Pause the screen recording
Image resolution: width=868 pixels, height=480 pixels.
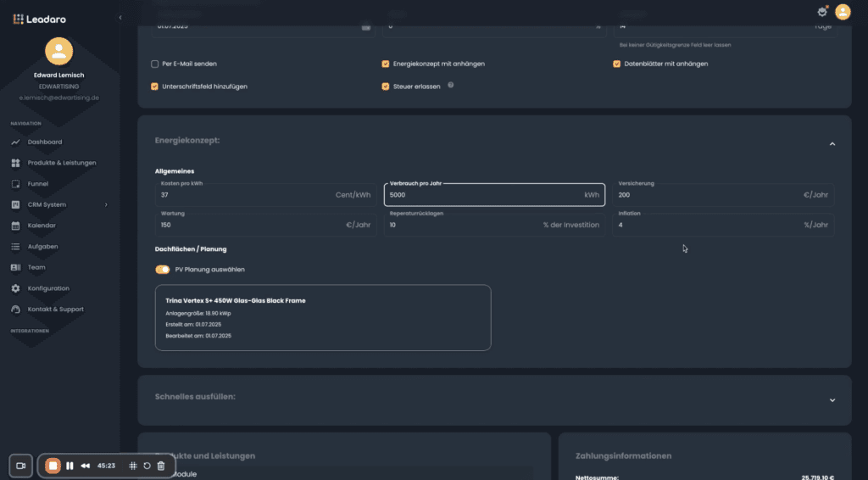(70, 466)
